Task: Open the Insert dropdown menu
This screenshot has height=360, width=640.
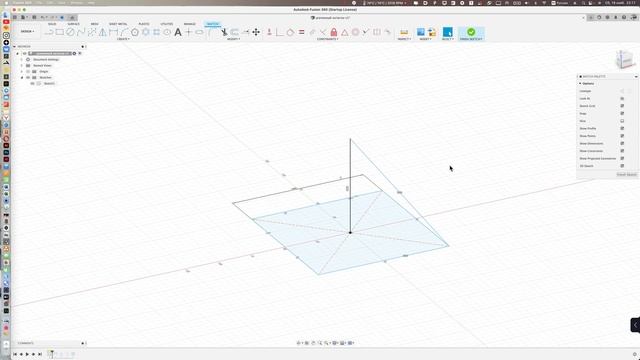Action: 425,39
